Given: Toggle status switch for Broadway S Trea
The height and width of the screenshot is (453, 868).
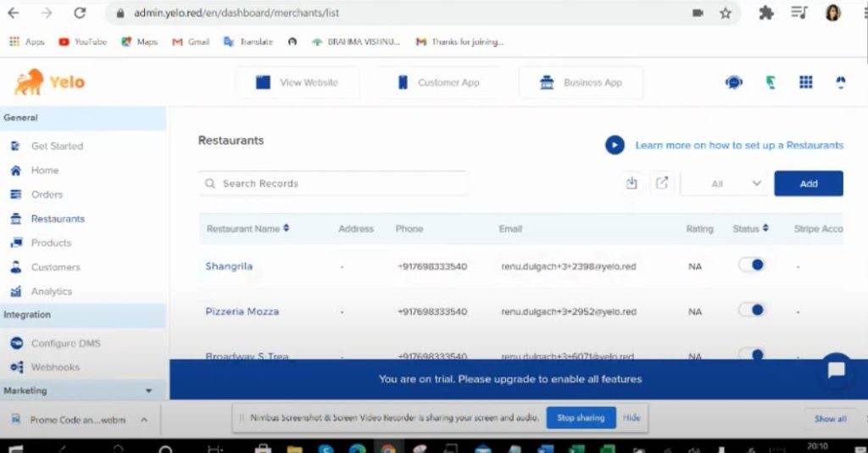Looking at the screenshot, I should [751, 354].
